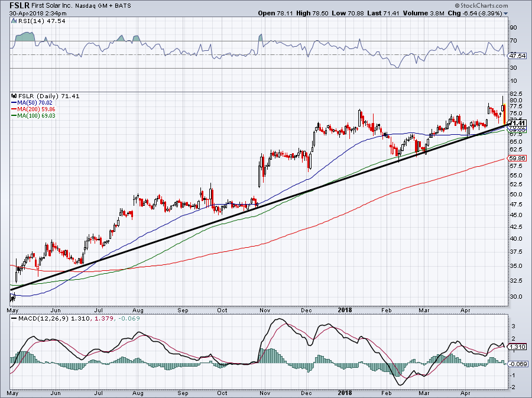Click the Chg -6.54 (-8.39%) value
The image size is (532, 398).
[x=475, y=13]
